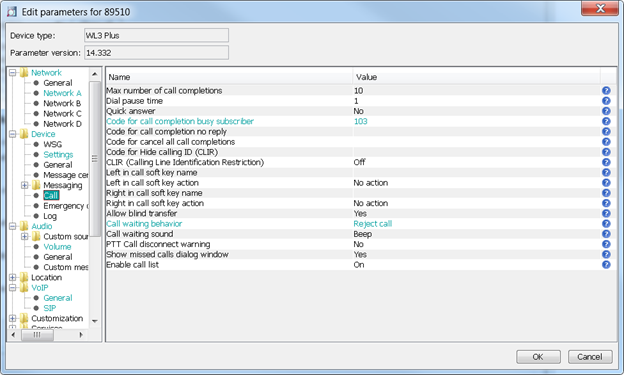Open help for Dial pause time
The width and height of the screenshot is (624, 375).
pos(606,101)
